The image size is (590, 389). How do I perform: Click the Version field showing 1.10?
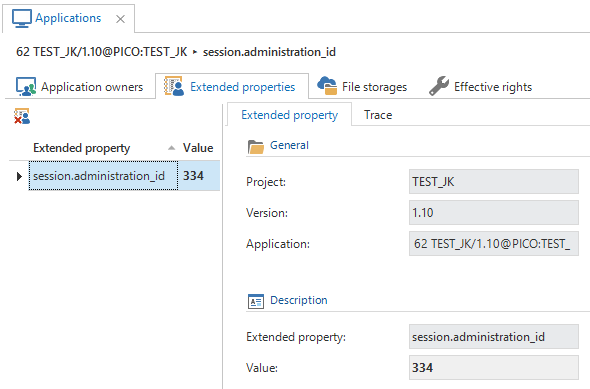494,213
